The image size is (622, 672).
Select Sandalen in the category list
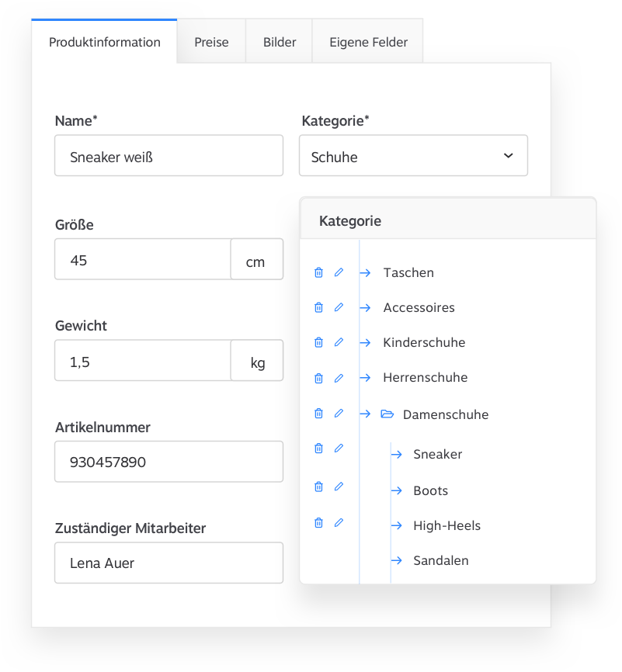pos(440,560)
